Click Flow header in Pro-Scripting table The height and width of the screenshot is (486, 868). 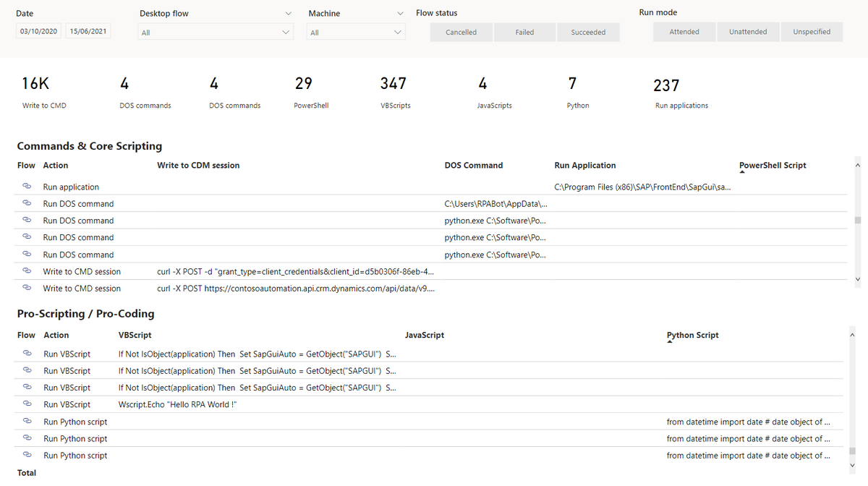pyautogui.click(x=26, y=335)
